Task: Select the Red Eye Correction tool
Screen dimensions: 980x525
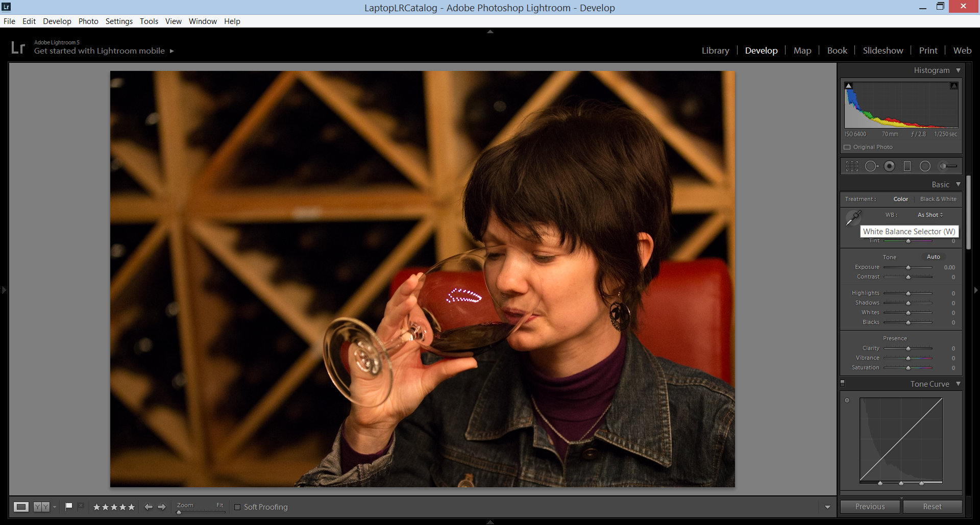Action: tap(889, 166)
